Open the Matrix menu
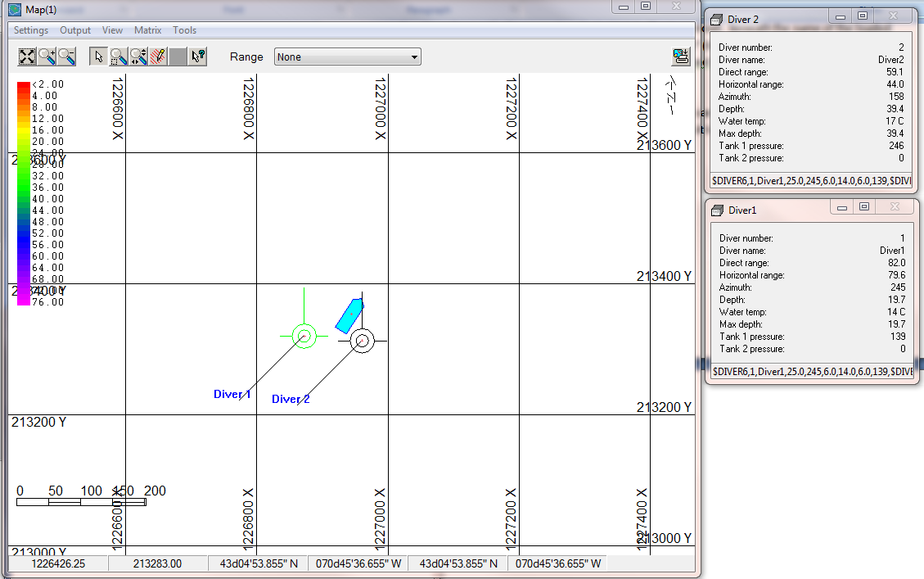This screenshot has width=924, height=579. click(147, 30)
